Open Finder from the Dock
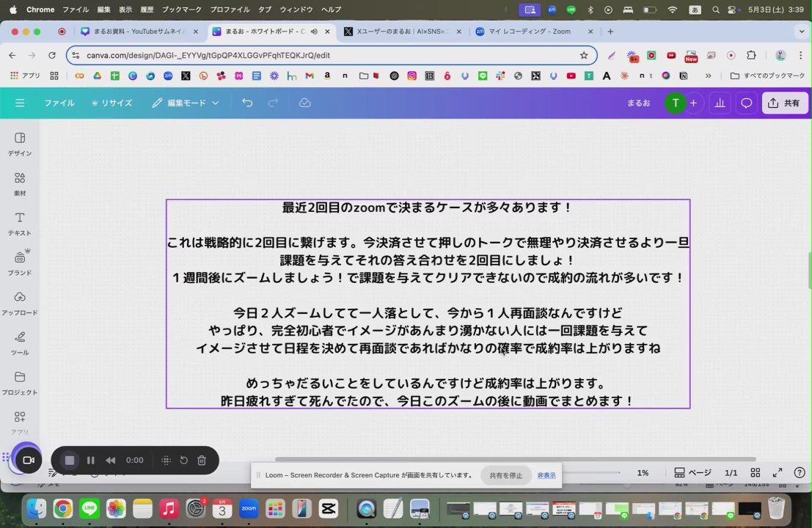Viewport: 812px width, 528px height. [x=36, y=509]
